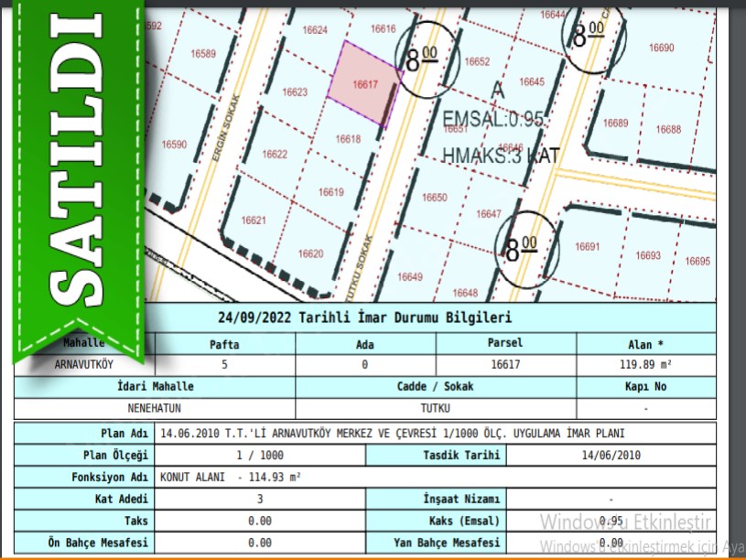
Task: Click the Windows'u Etkinleştir watermark text
Action: [625, 522]
